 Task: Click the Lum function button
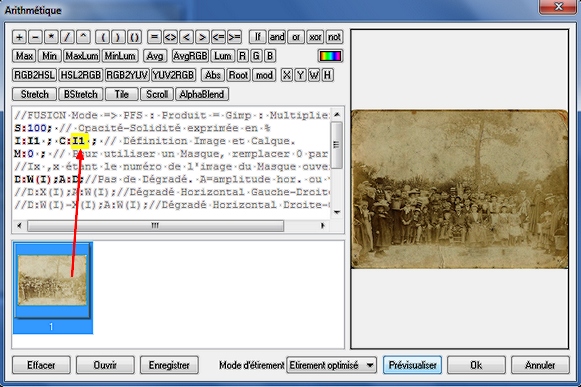pyautogui.click(x=223, y=56)
